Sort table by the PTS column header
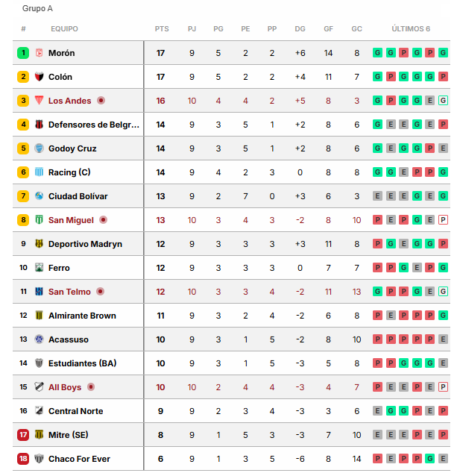Image resolution: width=460 pixels, height=476 pixels. 162,29
